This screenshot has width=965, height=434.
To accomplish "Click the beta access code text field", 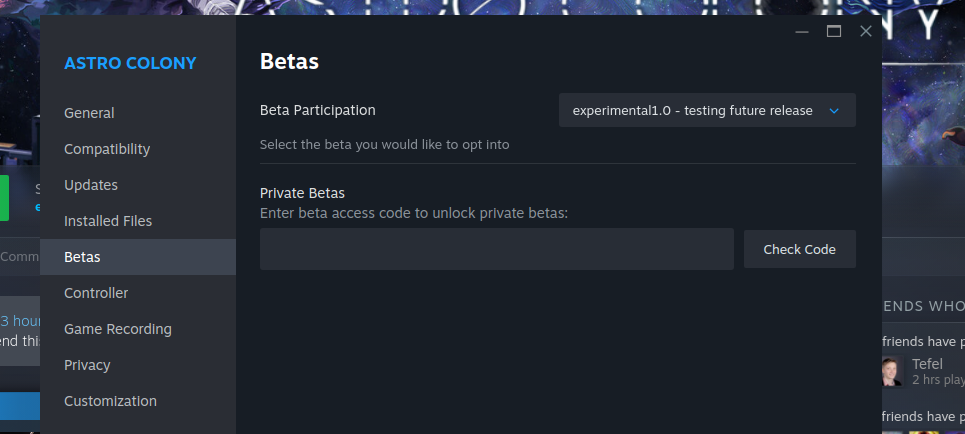I will 497,249.
